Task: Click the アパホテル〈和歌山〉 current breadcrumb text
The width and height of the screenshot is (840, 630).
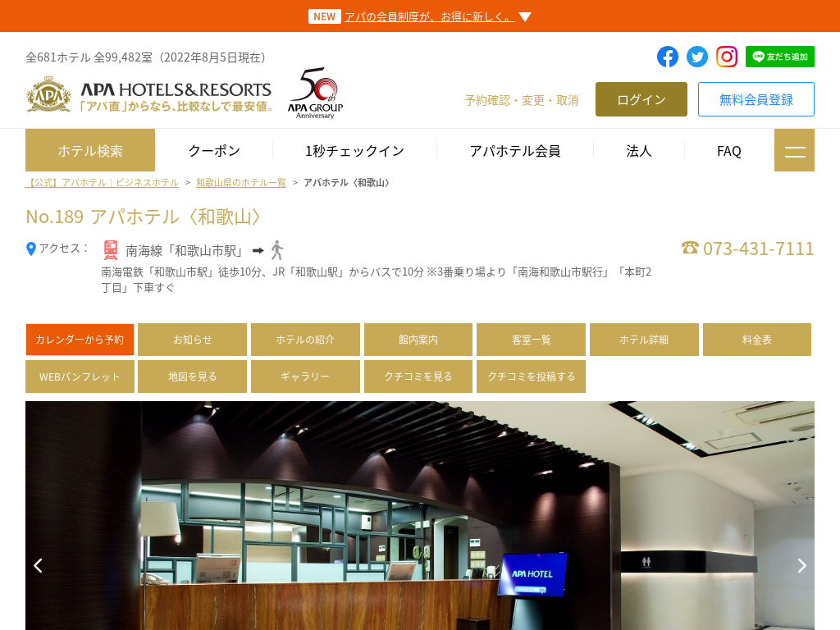Action: (347, 183)
